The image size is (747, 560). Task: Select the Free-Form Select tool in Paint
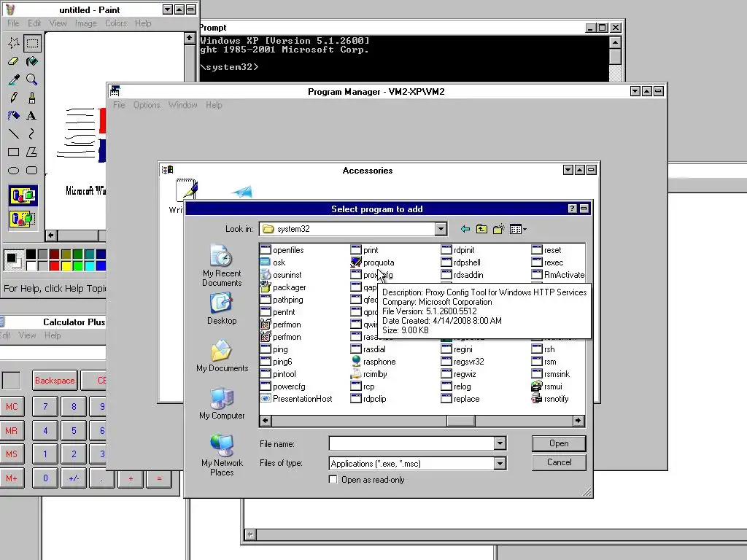[13, 43]
